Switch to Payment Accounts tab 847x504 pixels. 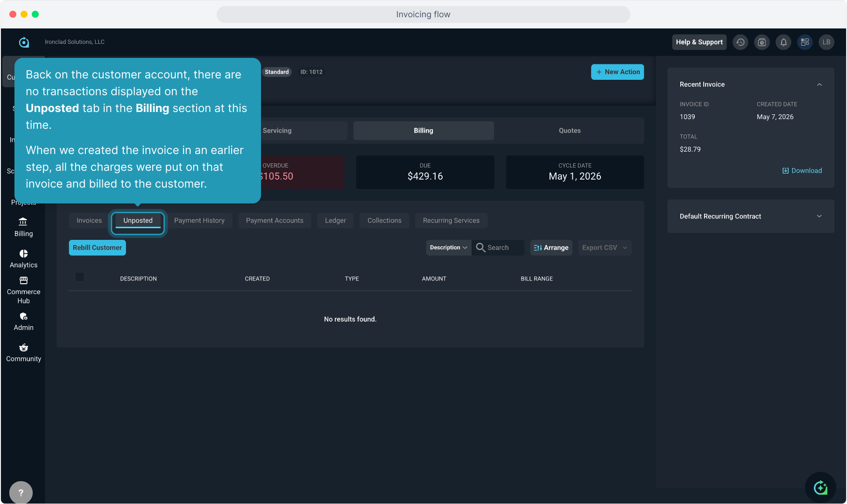(275, 220)
